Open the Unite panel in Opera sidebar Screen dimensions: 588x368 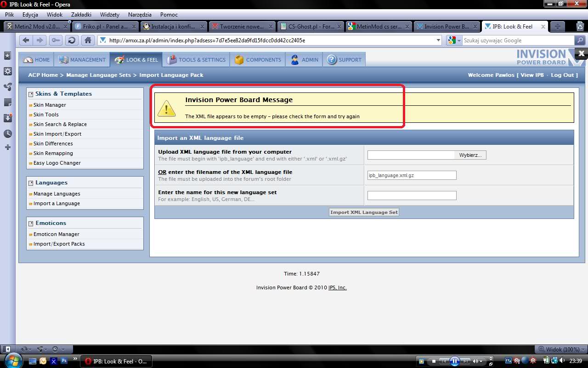pyautogui.click(x=7, y=87)
